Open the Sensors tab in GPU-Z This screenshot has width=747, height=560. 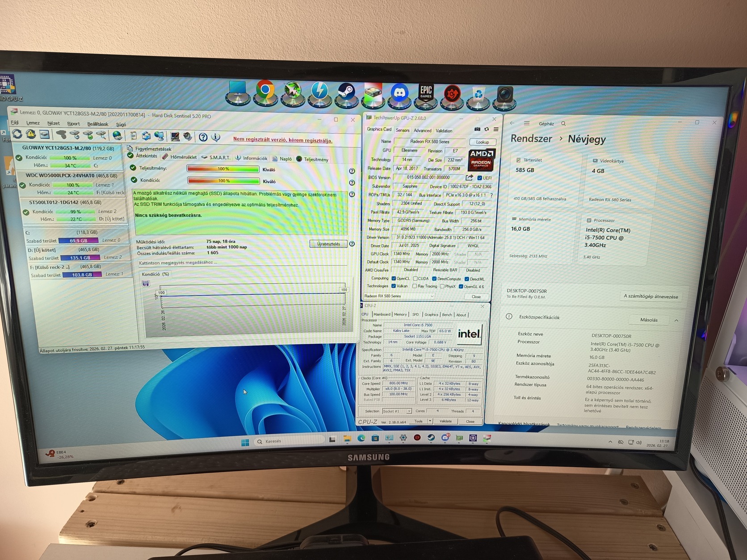[403, 130]
